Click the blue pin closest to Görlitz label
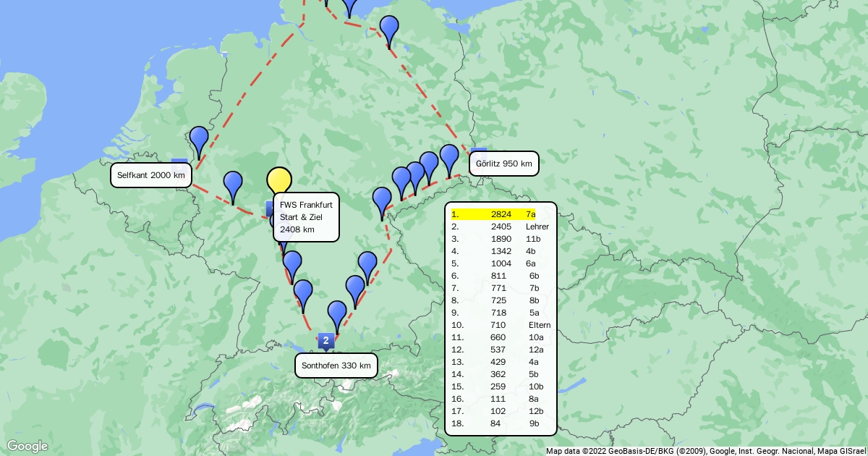868x456 pixels. pyautogui.click(x=449, y=156)
